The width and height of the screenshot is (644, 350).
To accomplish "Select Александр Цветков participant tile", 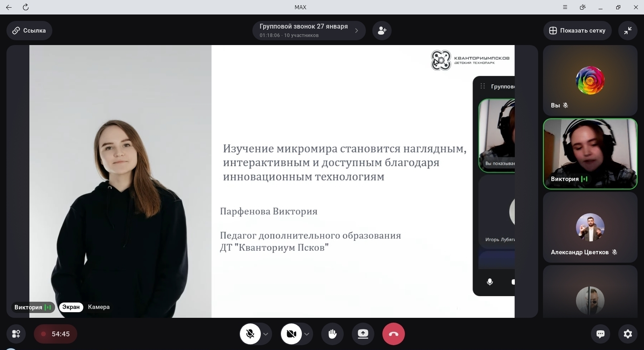I will click(590, 228).
